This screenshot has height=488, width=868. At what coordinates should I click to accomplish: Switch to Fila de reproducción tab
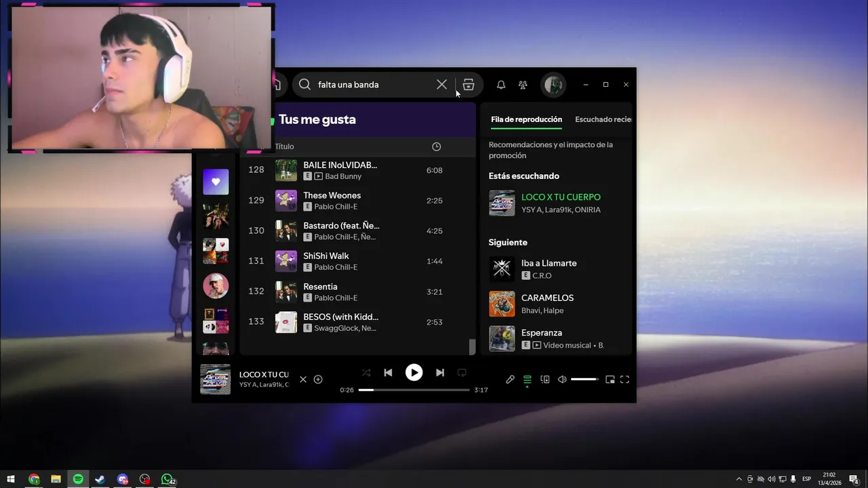(526, 119)
